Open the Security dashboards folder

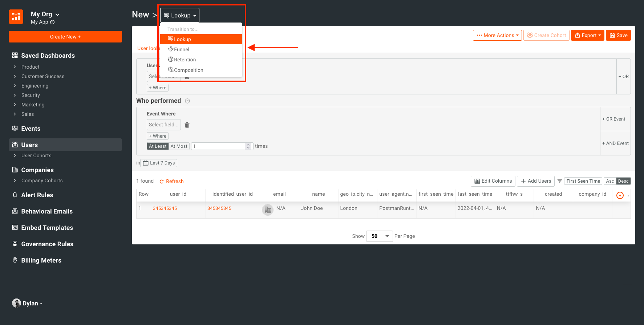click(31, 95)
